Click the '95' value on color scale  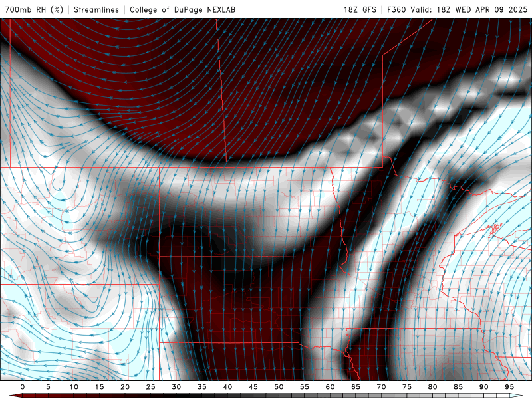pyautogui.click(x=509, y=387)
